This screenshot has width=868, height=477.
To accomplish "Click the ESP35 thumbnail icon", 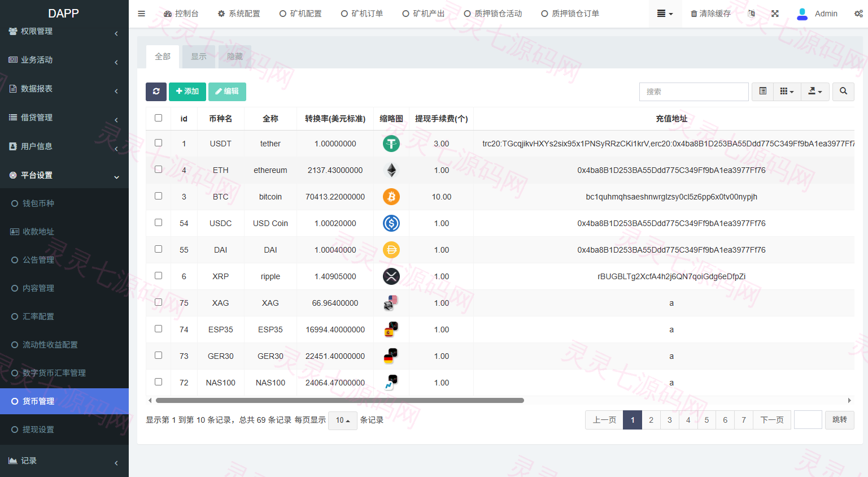I will (x=391, y=329).
